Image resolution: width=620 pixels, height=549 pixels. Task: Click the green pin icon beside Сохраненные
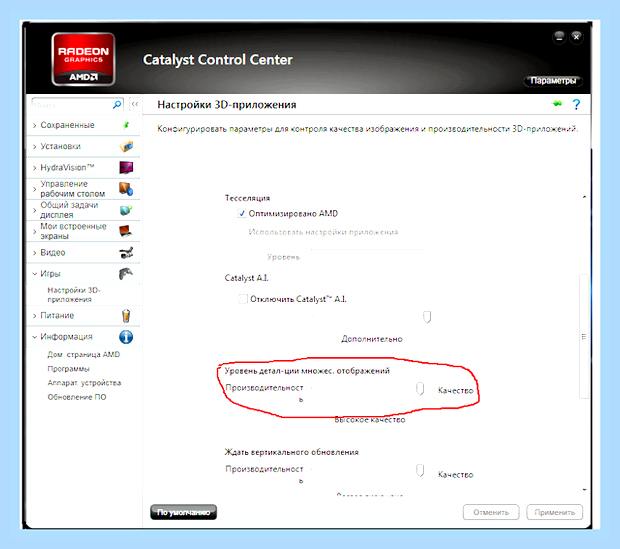click(x=126, y=125)
